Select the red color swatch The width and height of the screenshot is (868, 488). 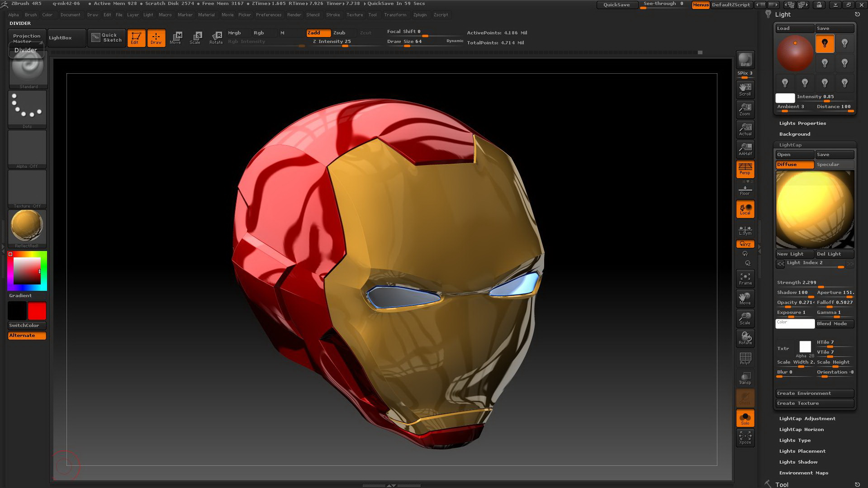click(37, 311)
